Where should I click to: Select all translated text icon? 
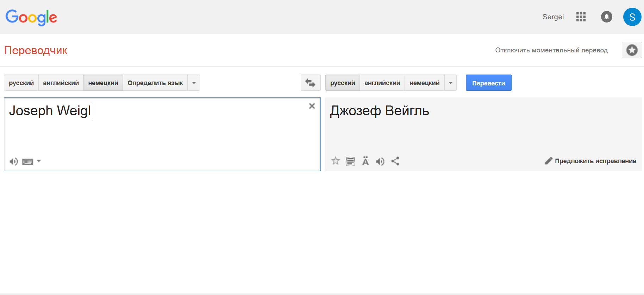tap(350, 161)
